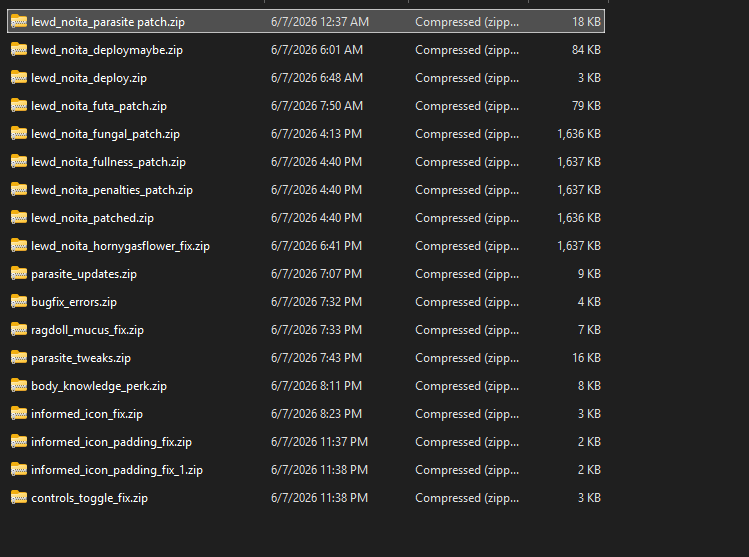Click size value 4 KB
Image resolution: width=749 pixels, height=557 pixels.
589,302
